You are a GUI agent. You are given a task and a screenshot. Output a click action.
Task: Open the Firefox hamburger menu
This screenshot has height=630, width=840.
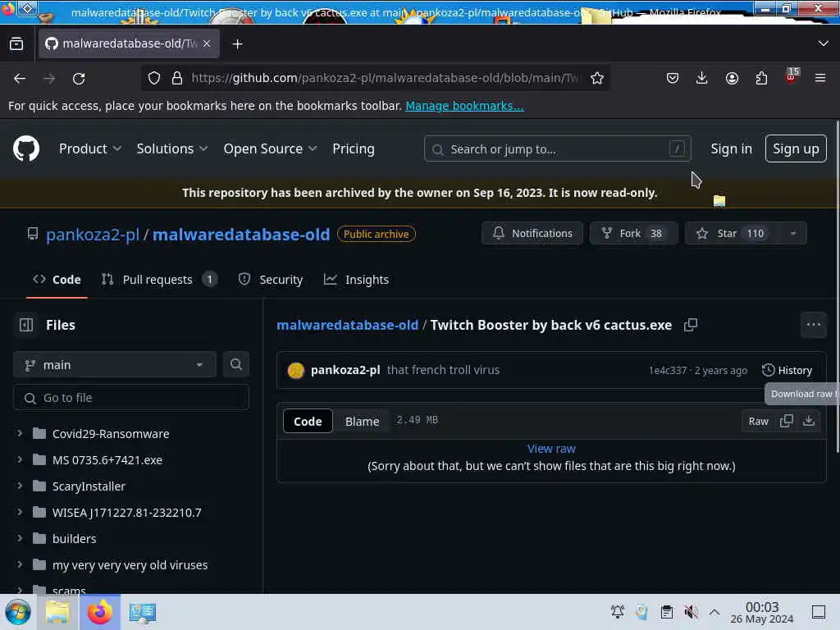pyautogui.click(x=820, y=78)
